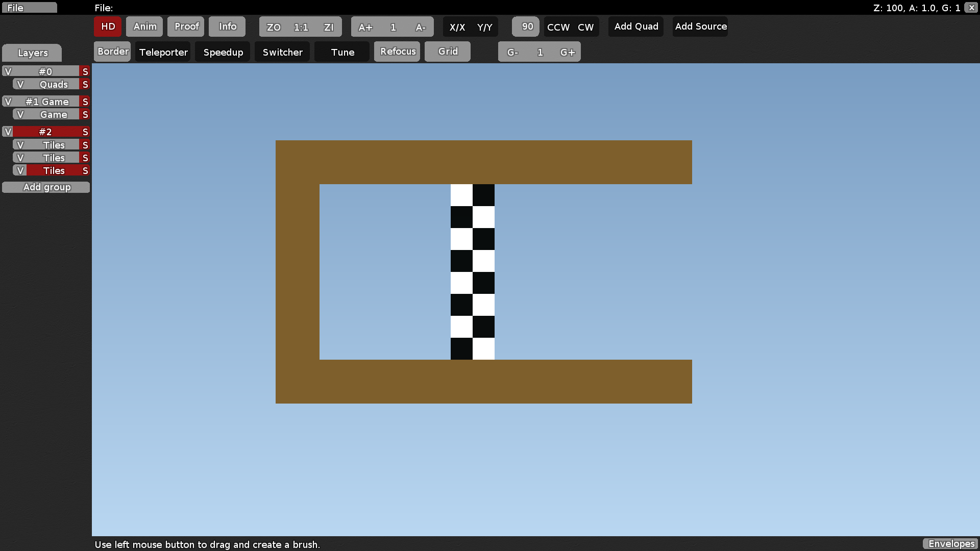Open the File menu
This screenshot has height=551, width=980.
(29, 7)
